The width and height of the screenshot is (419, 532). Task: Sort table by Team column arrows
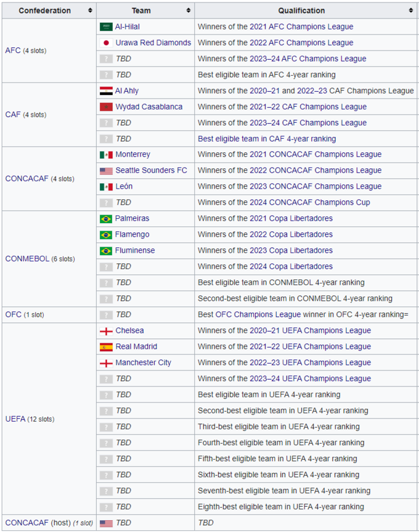click(x=188, y=10)
